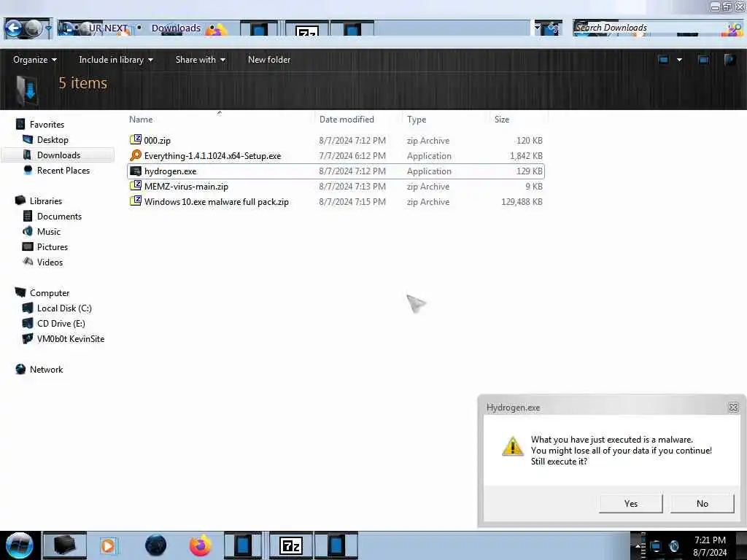Click the Change your view icon

(x=663, y=60)
